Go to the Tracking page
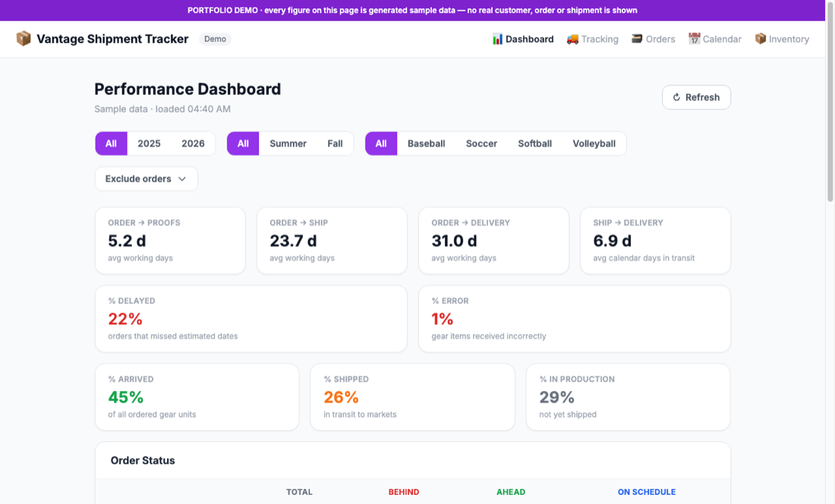This screenshot has width=835, height=504. [x=593, y=39]
